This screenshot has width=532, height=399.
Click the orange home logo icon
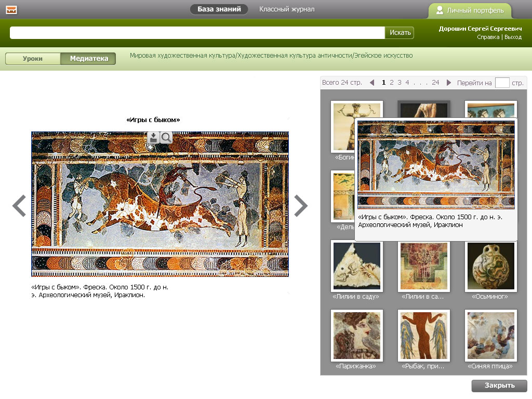coord(11,10)
